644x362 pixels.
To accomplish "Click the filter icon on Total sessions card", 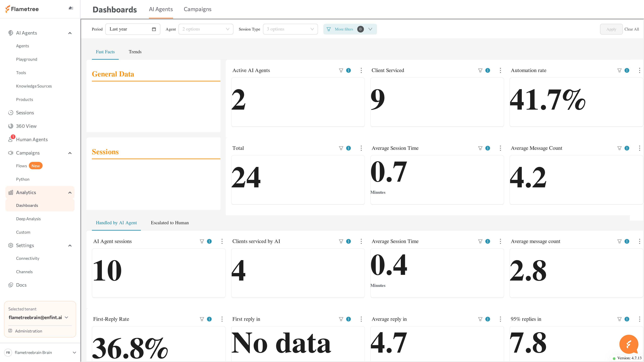I will (x=341, y=148).
